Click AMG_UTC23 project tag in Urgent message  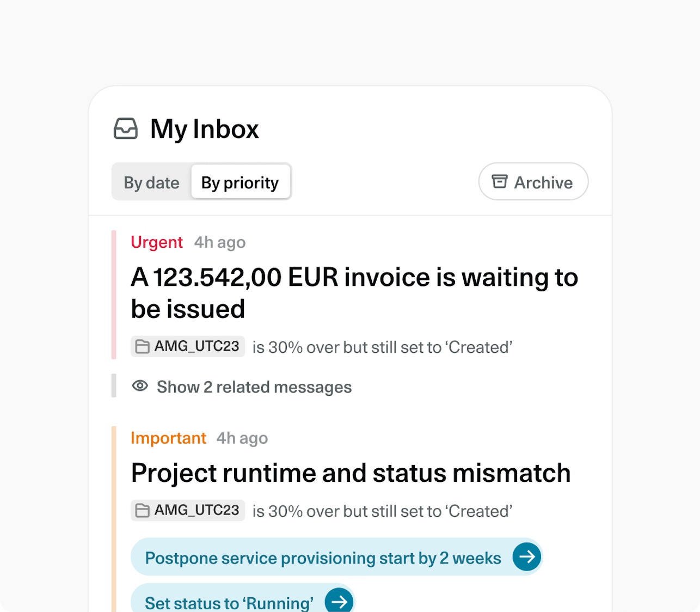196,346
